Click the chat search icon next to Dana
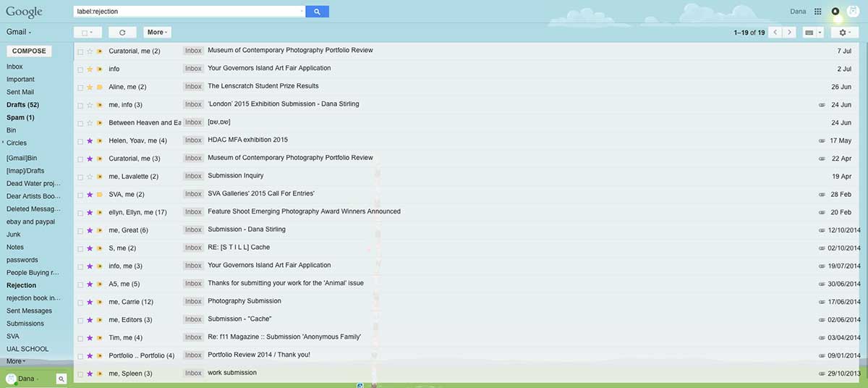868x388 pixels. [x=61, y=379]
